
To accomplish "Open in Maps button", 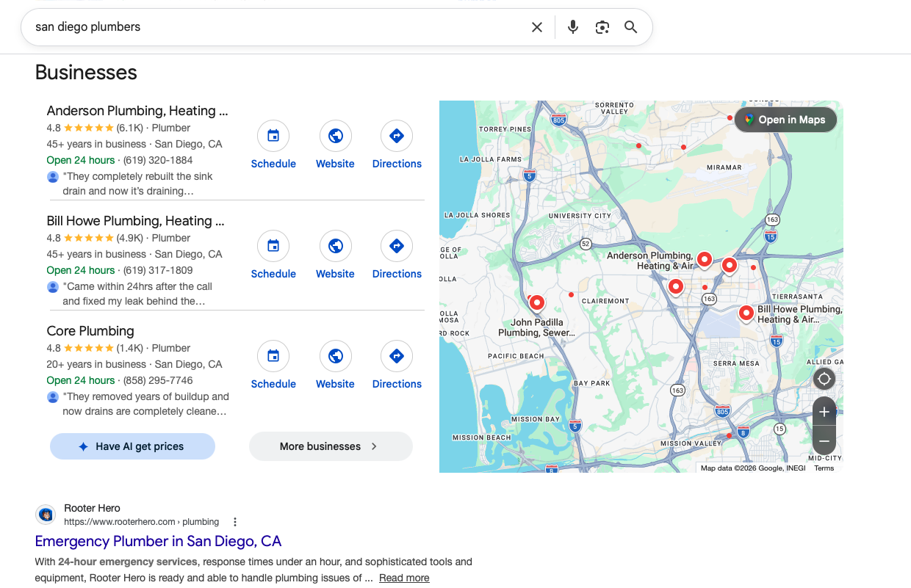I will tap(785, 120).
